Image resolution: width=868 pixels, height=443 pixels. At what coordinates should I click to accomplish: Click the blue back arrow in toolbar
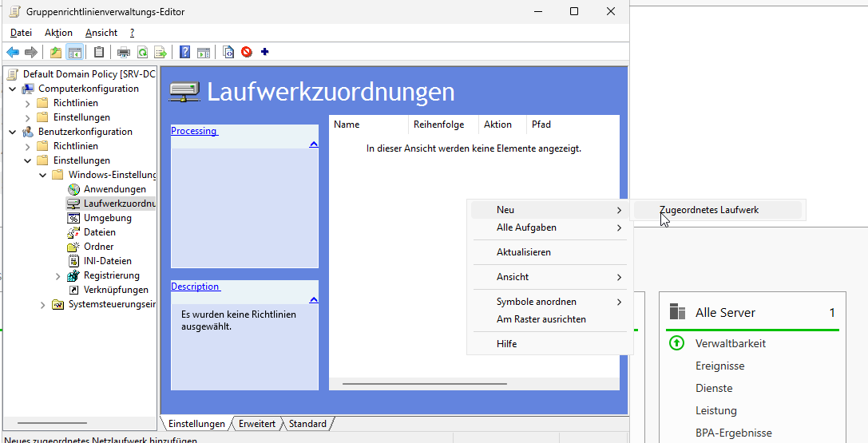tap(13, 53)
